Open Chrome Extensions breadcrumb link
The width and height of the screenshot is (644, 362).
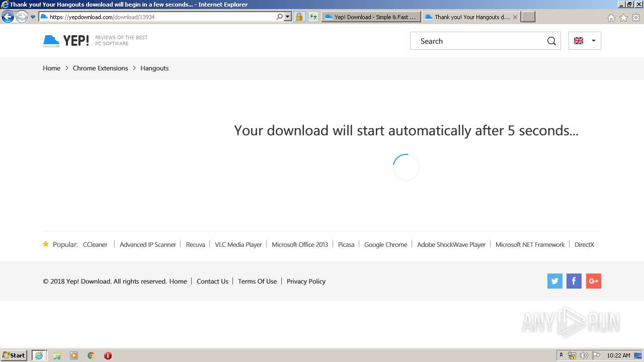click(x=100, y=68)
